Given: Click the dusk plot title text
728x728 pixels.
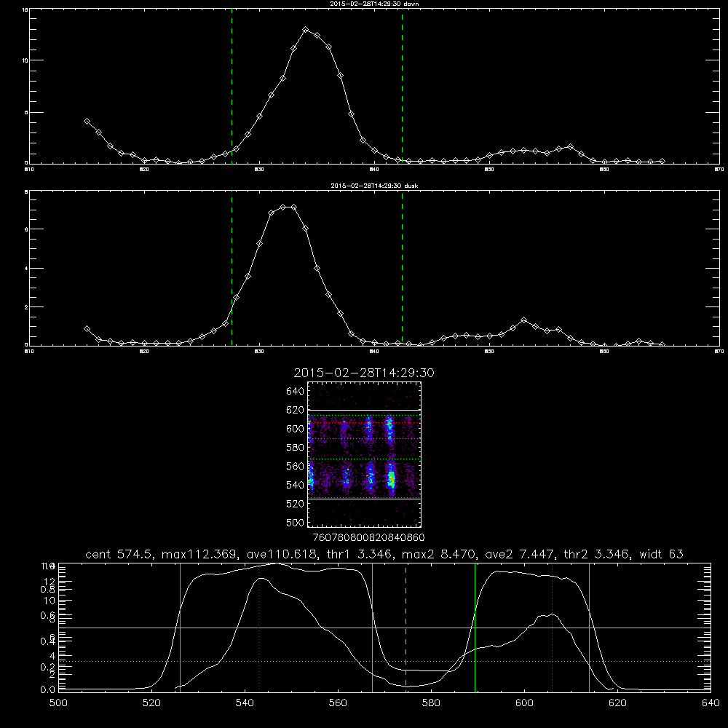Looking at the screenshot, I should pyautogui.click(x=374, y=186).
